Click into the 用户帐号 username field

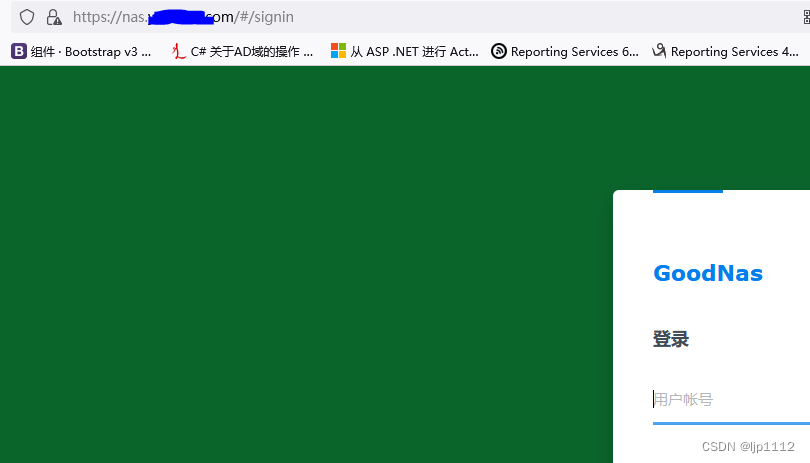[x=731, y=399]
